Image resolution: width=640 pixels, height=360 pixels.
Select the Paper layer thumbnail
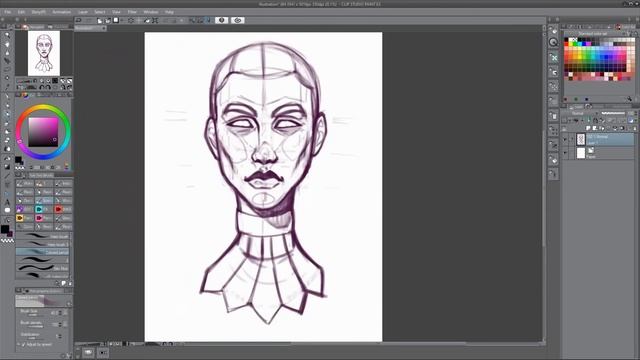581,153
